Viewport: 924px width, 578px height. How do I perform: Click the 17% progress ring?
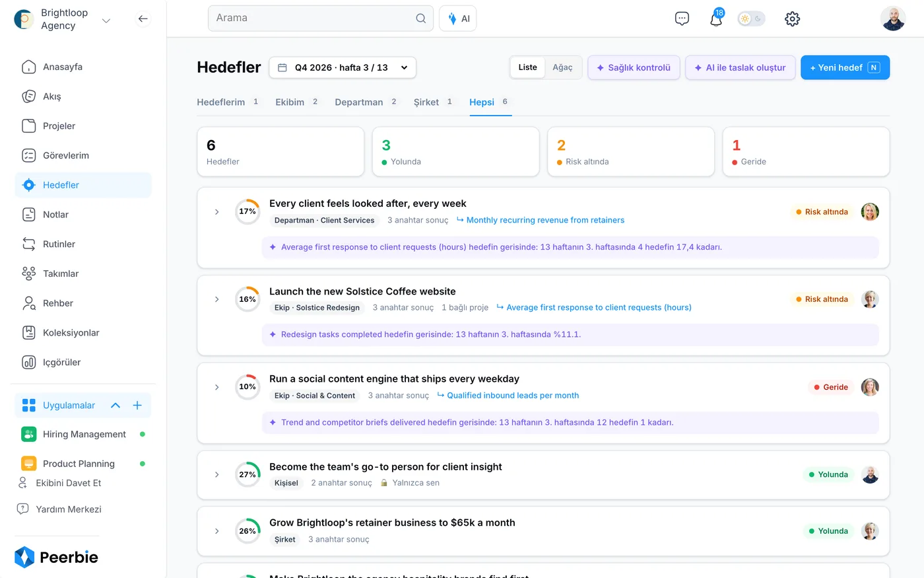pos(247,212)
